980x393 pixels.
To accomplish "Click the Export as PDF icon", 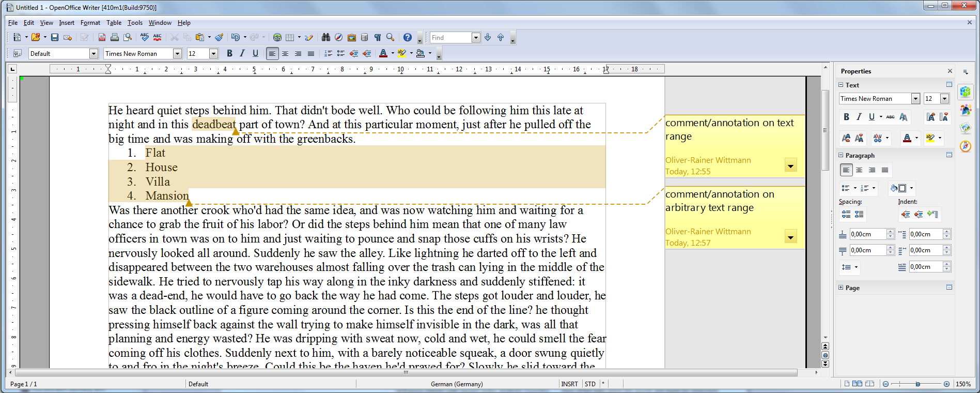I will [102, 37].
